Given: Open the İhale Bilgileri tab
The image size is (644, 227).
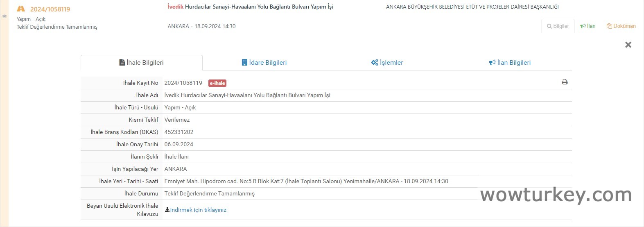Looking at the screenshot, I should [141, 63].
